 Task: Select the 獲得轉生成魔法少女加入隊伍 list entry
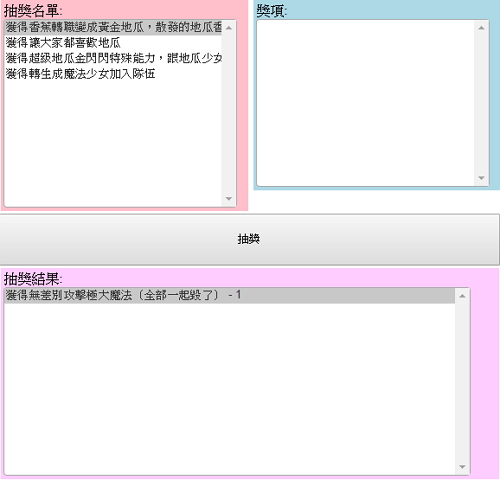click(x=113, y=73)
